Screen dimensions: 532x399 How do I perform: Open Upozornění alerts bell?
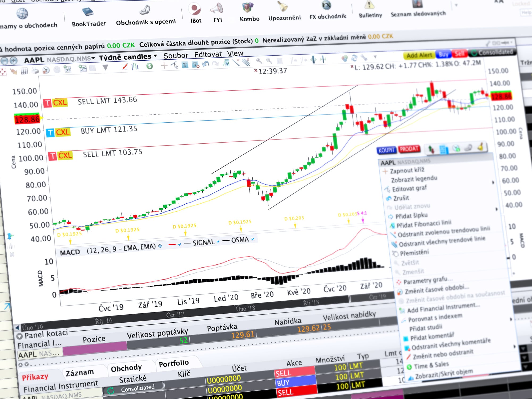(x=284, y=11)
